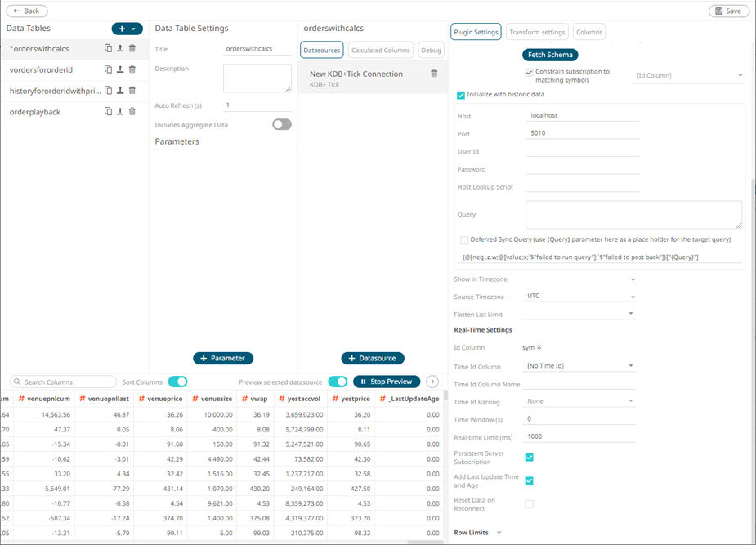Click the hash icon of _LastUpdateAge column

pyautogui.click(x=382, y=399)
